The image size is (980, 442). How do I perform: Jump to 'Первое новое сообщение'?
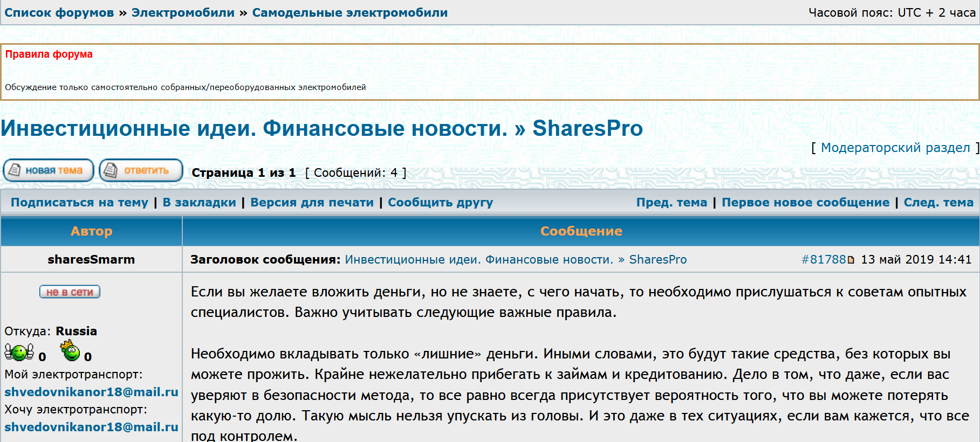tap(805, 203)
